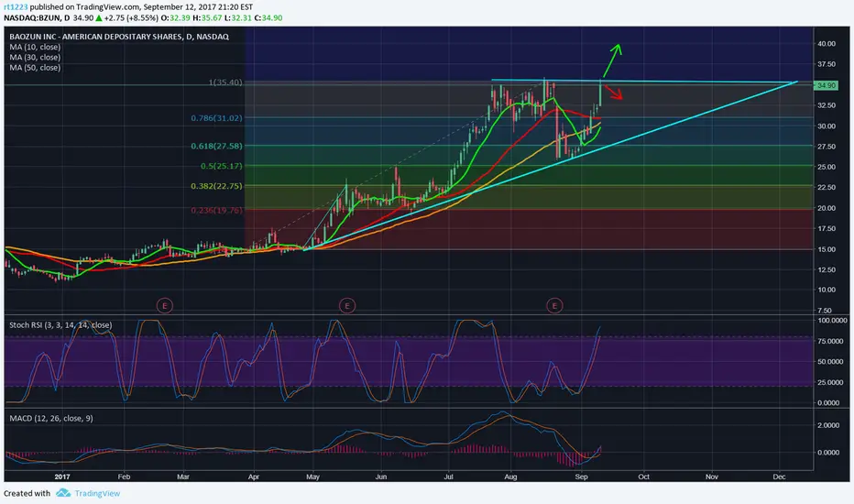
Task: Select the 0.5(25.17) Fibonacci level label
Action: (221, 166)
